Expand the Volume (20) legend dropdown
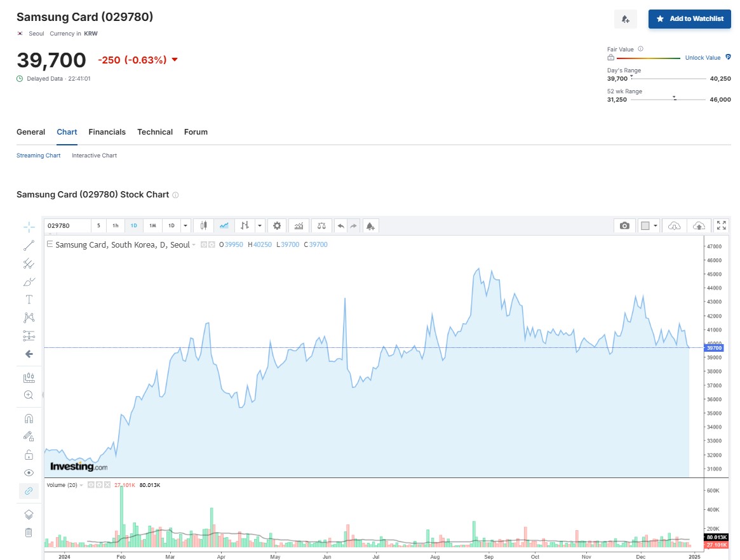 81,485
